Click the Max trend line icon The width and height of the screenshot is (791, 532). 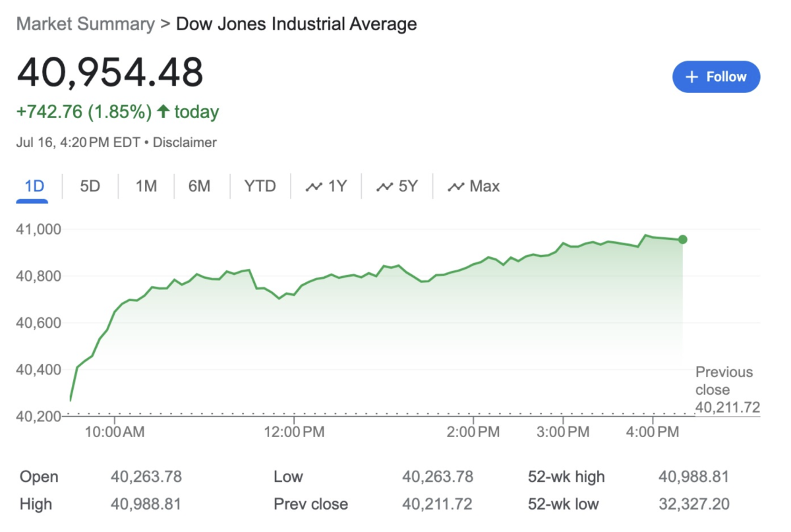(x=457, y=186)
